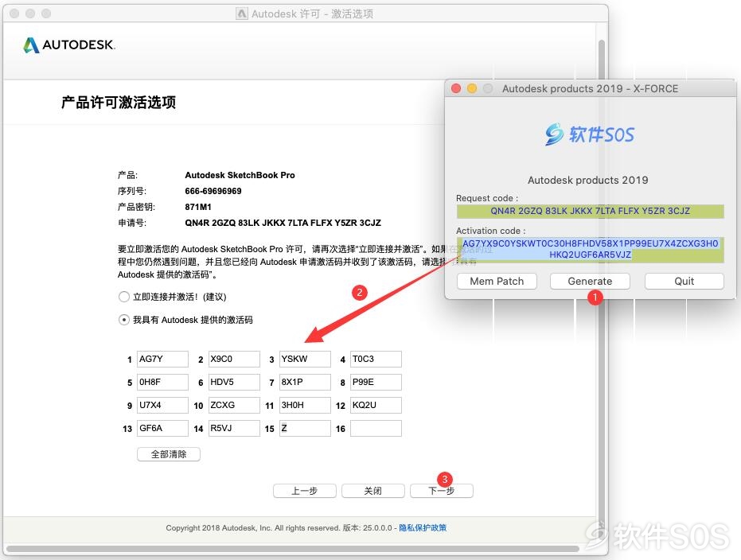The width and height of the screenshot is (741, 560).
Task: Click the heading "产品许可激活选项"
Action: (119, 102)
